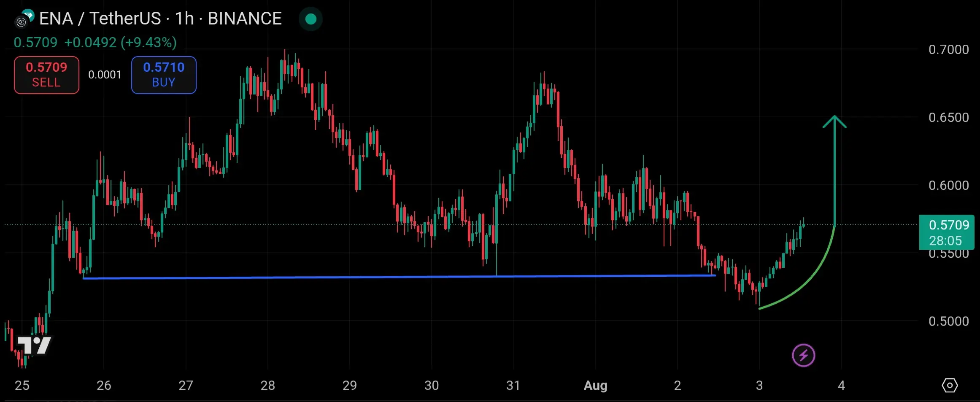Click the TradingView logo

(x=34, y=345)
